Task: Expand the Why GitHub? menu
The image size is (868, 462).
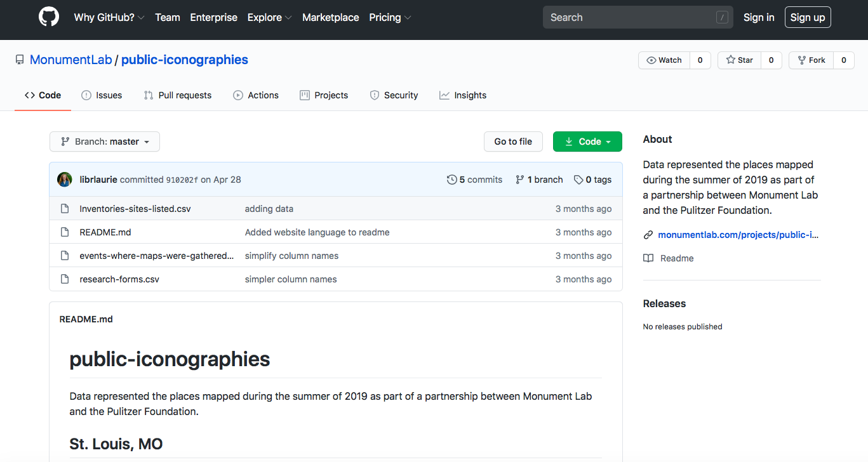Action: [109, 17]
